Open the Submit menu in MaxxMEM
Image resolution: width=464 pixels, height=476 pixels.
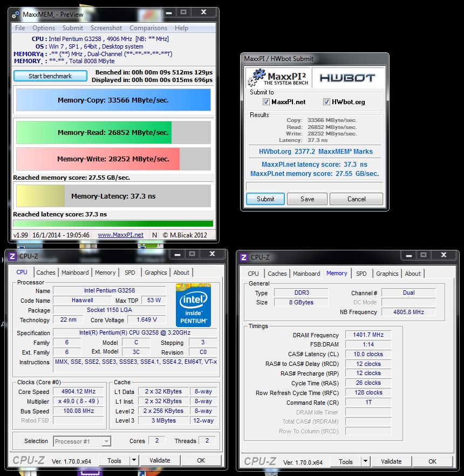click(x=72, y=28)
